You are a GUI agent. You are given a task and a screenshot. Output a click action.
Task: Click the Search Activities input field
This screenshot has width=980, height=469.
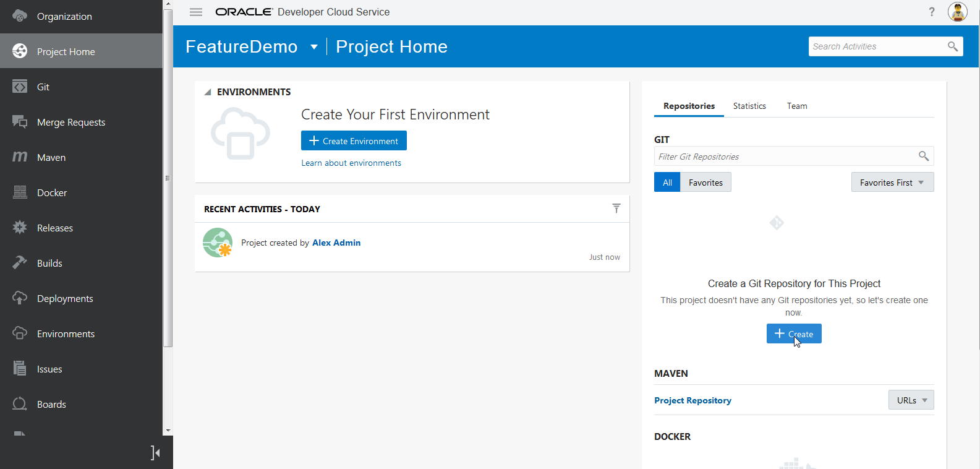pyautogui.click(x=877, y=46)
